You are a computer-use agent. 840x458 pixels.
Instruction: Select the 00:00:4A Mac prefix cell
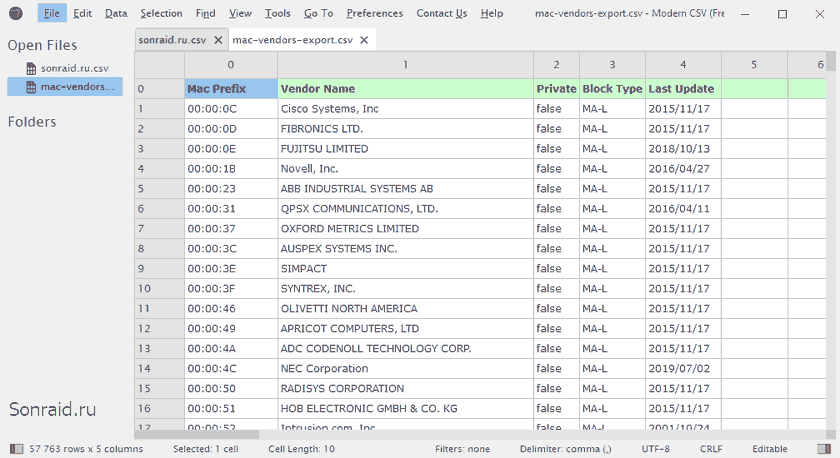pyautogui.click(x=231, y=349)
